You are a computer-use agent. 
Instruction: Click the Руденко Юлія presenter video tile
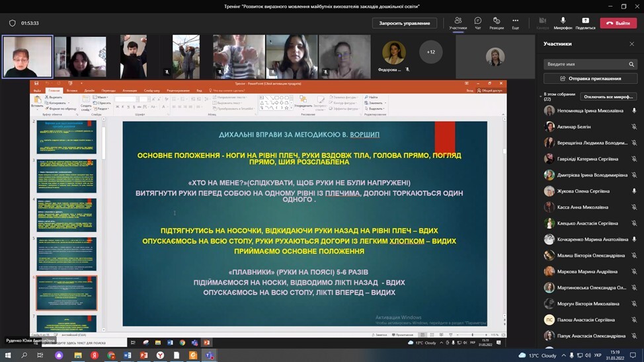[x=28, y=57]
